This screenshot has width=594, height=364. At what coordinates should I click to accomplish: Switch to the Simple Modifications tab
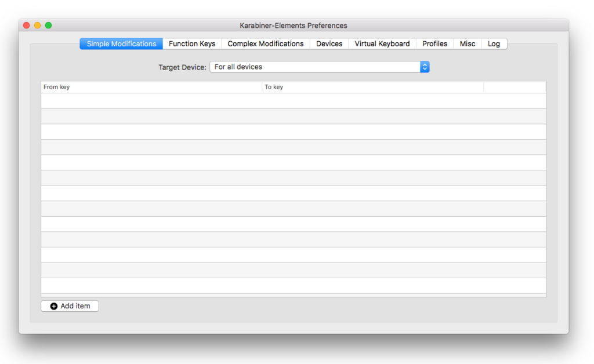tap(121, 44)
